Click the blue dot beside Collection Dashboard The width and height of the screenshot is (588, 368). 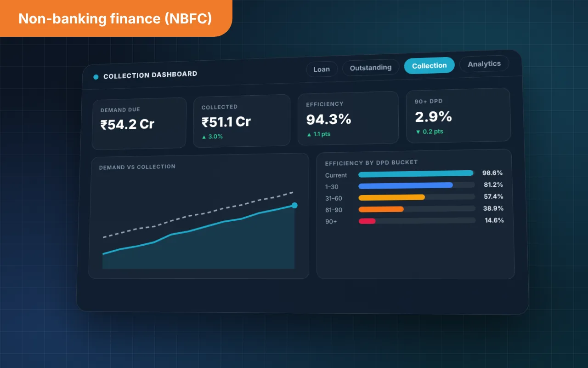pos(96,77)
